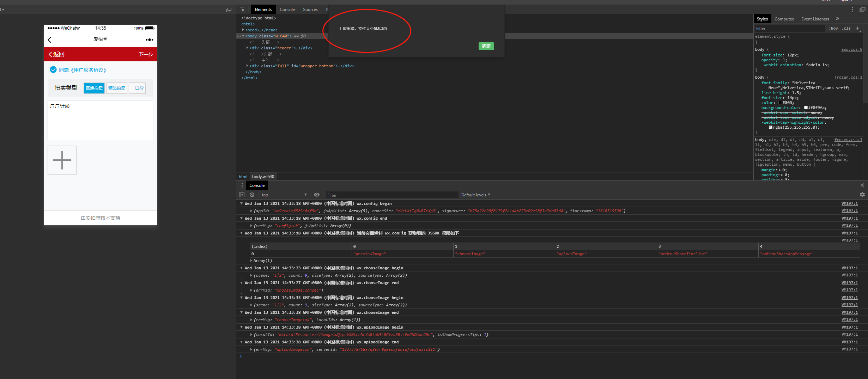
Task: Open the Computed tab
Action: click(784, 19)
